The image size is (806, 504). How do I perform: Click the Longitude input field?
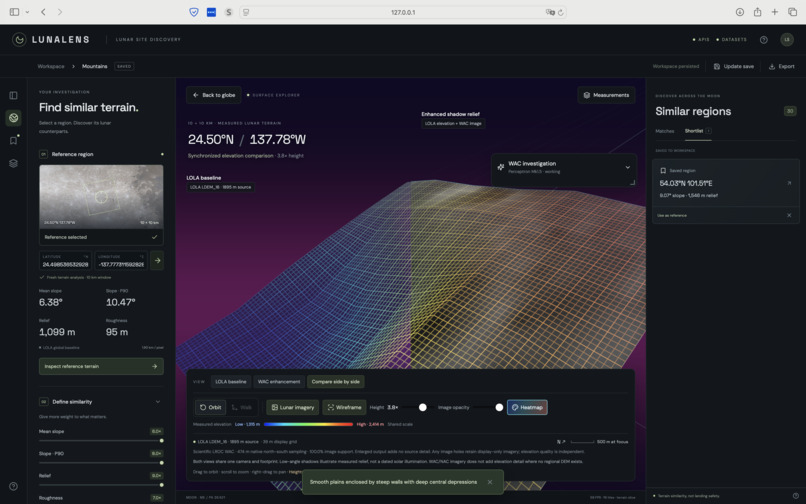pos(121,261)
